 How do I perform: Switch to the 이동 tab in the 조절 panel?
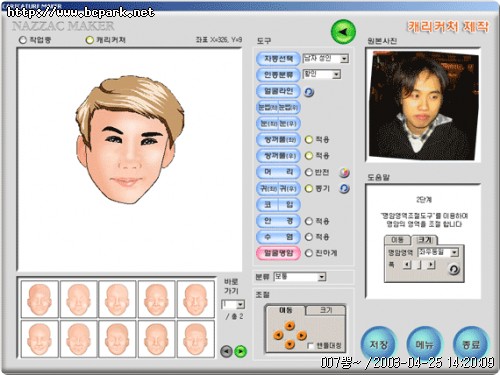286,310
